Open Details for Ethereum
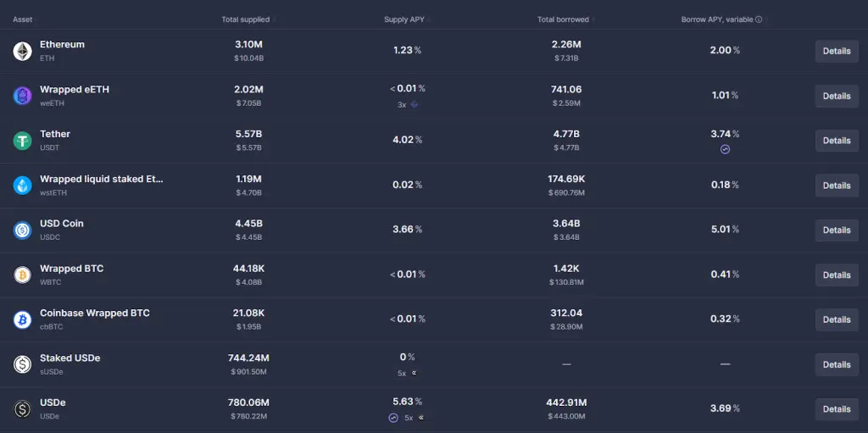868x433 pixels. (836, 51)
